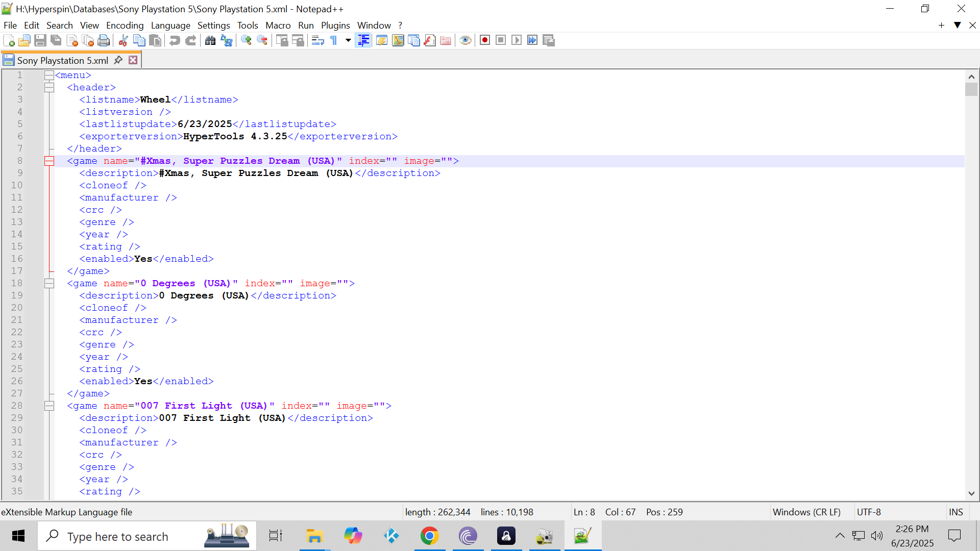Run macro multiple times icon

coord(532,40)
